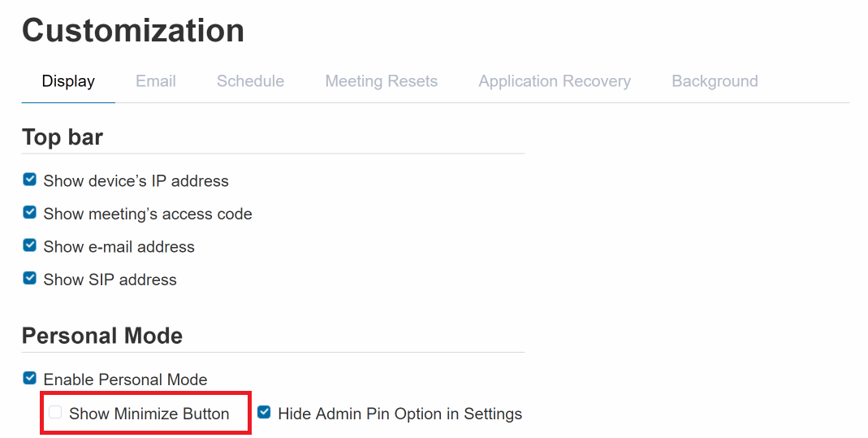Click the "Enable Personal Mode" label text
Viewport: 868px width, 438px height.
point(125,379)
